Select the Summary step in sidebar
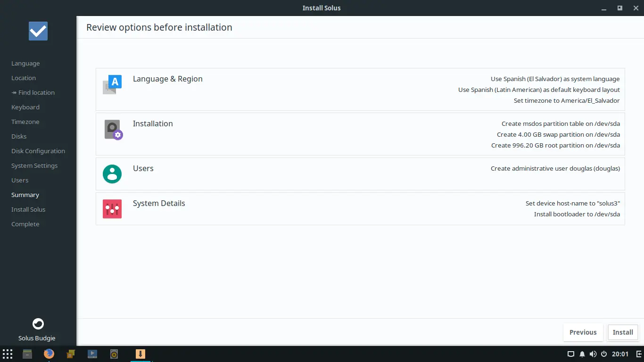The width and height of the screenshot is (644, 362). (25, 195)
